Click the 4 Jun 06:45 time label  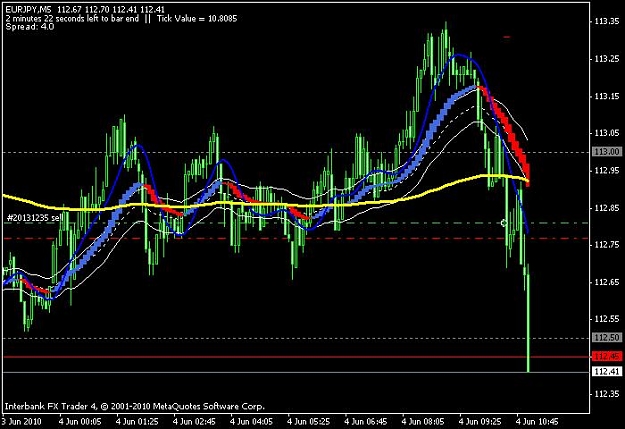pos(366,421)
